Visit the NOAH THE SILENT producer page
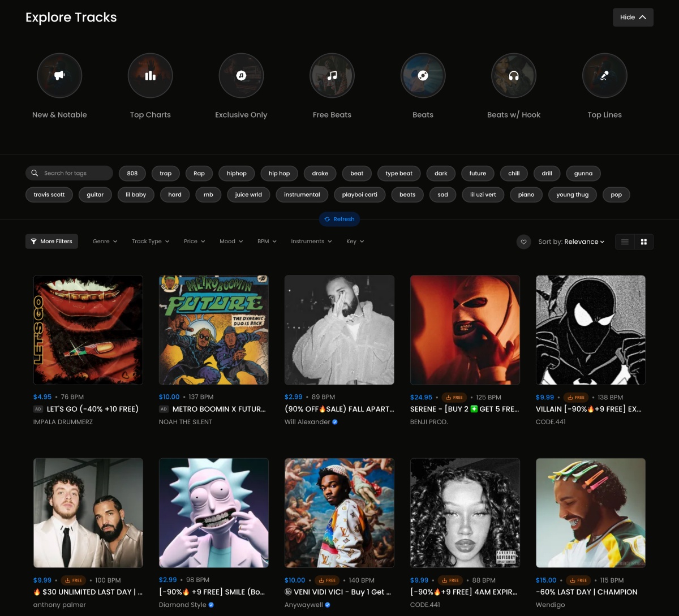Screen dimensions: 679x616 186,422
